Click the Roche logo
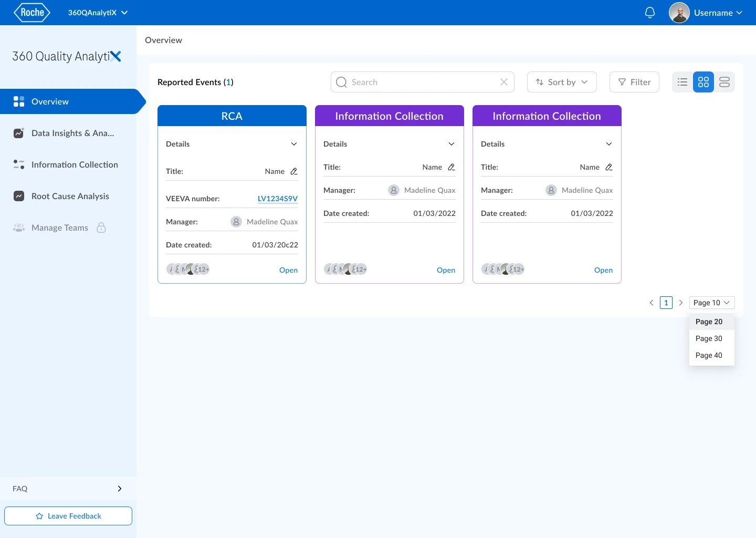756x538 pixels. tap(32, 13)
